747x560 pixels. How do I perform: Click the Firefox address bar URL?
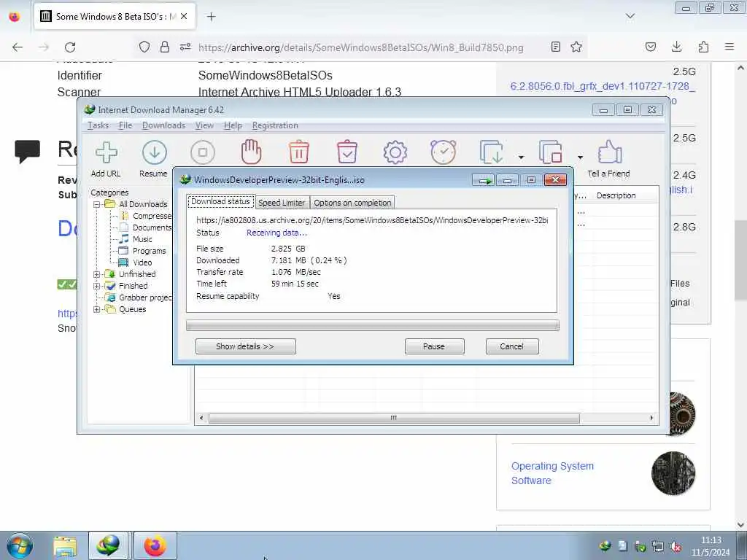(x=360, y=47)
